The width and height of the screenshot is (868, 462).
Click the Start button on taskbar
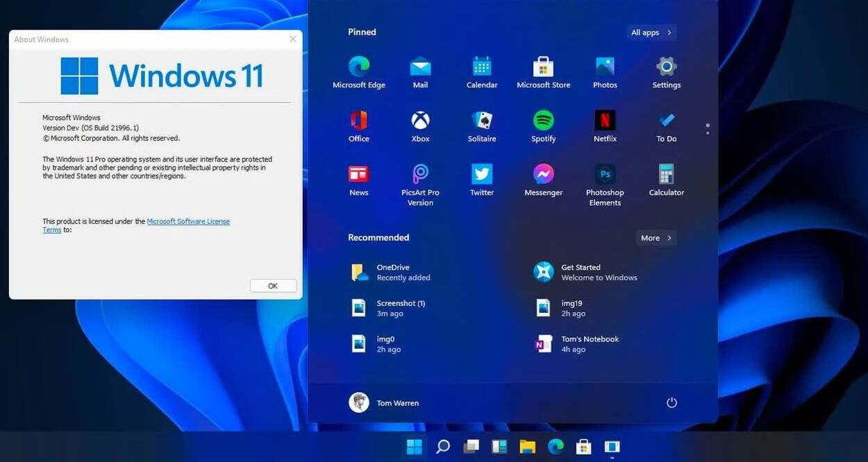[x=415, y=447]
